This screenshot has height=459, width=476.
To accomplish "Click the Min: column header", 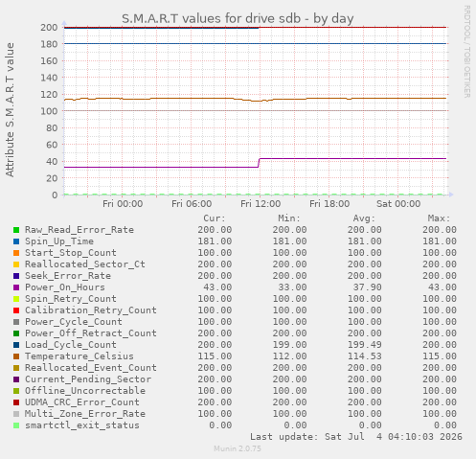I will coord(289,218).
